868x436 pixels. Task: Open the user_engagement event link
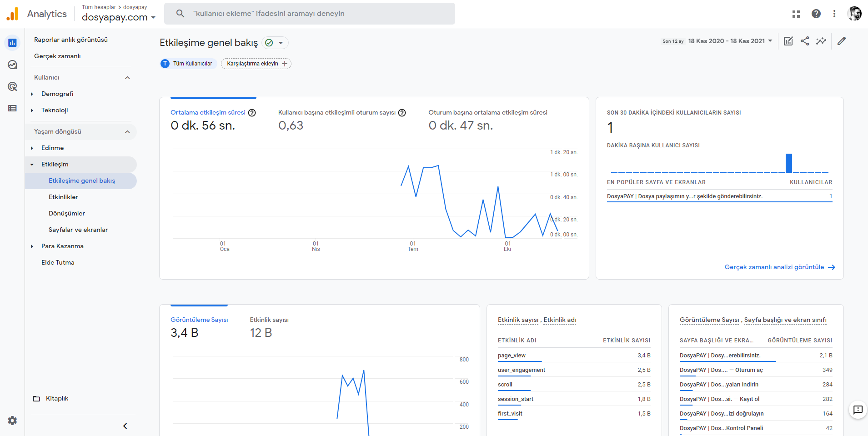click(522, 370)
